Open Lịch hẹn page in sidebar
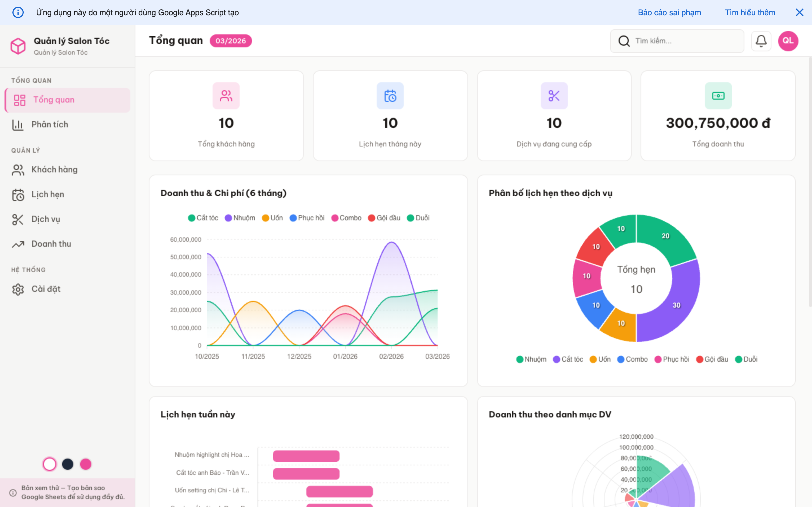Viewport: 812px width, 507px height. tap(48, 194)
